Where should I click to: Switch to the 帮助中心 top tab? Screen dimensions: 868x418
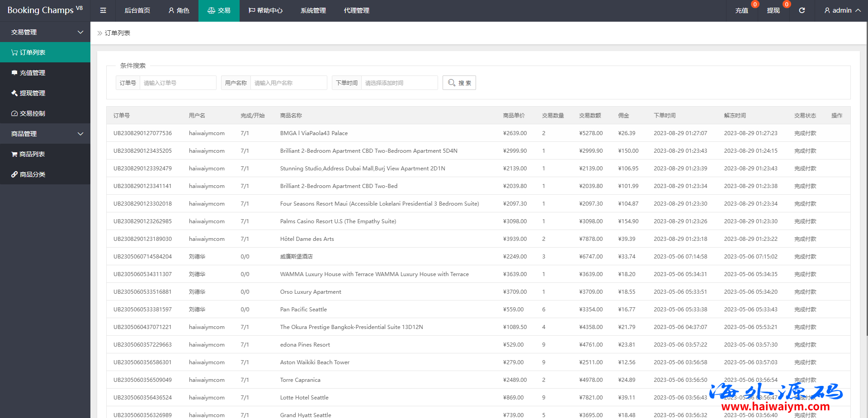click(265, 10)
